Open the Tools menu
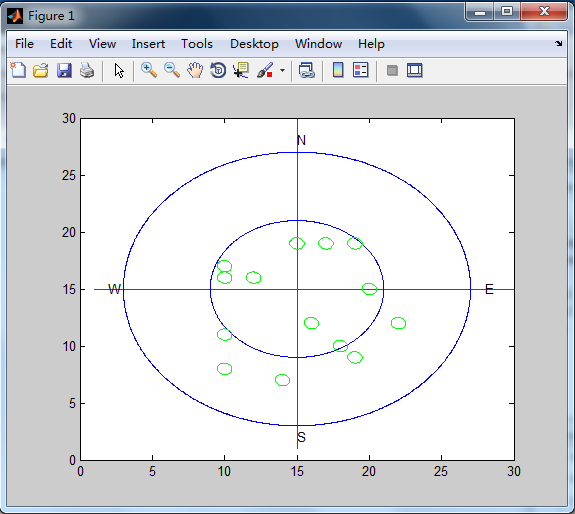The width and height of the screenshot is (575, 514). coord(197,44)
